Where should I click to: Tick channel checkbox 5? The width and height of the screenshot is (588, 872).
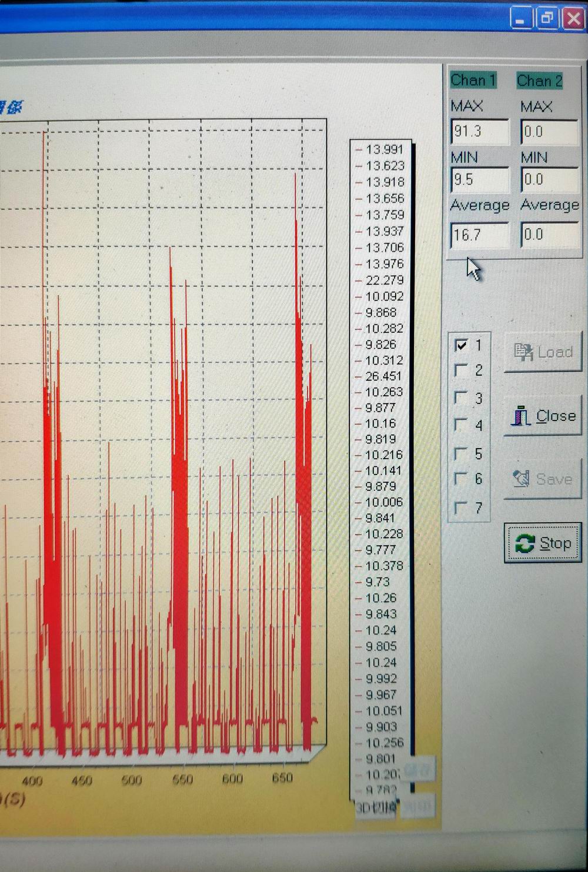(462, 453)
